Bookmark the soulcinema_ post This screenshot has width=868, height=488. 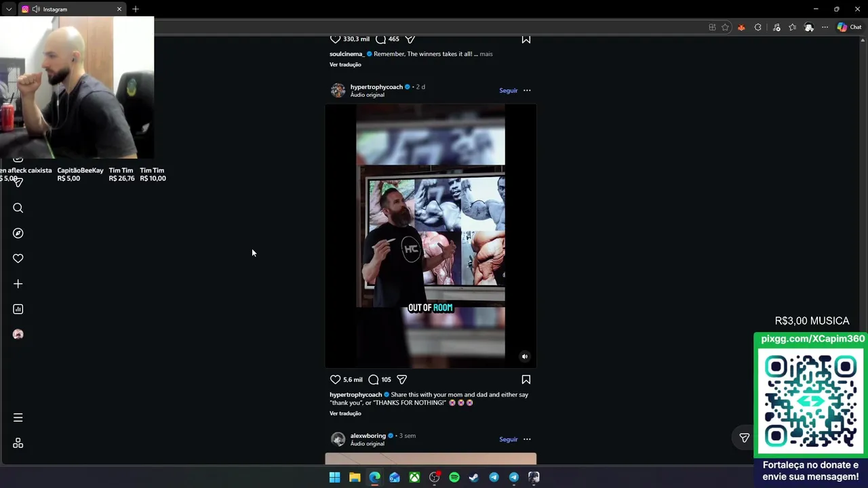(x=526, y=39)
